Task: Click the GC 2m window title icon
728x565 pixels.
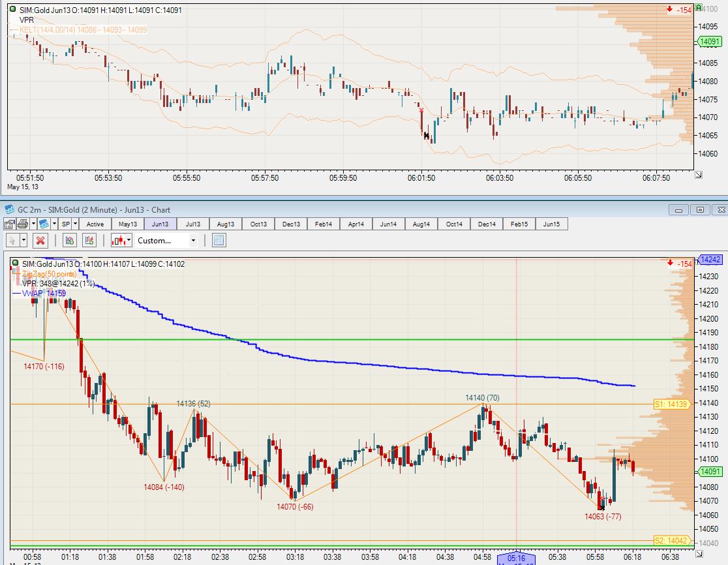Action: 9,209
